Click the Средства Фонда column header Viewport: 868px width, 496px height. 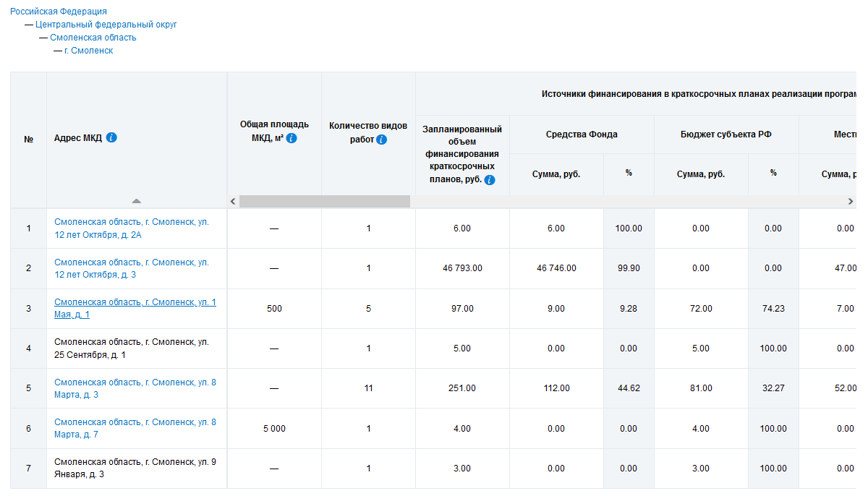coord(582,134)
